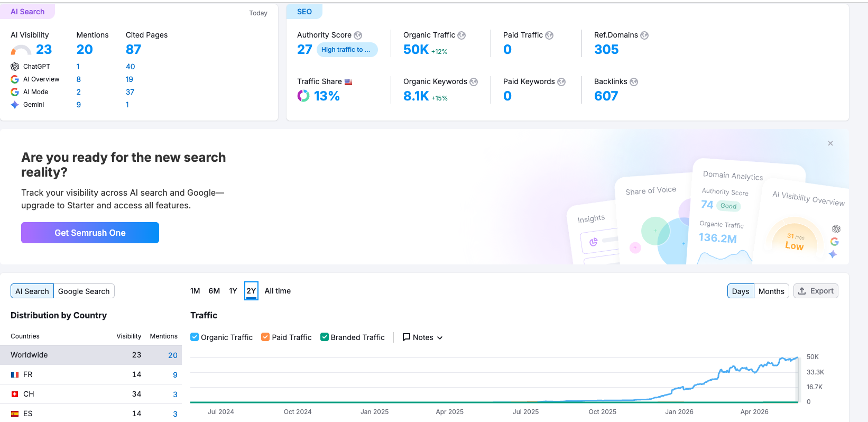Select the AI Search tab under the banner
868x422 pixels.
[x=32, y=291]
